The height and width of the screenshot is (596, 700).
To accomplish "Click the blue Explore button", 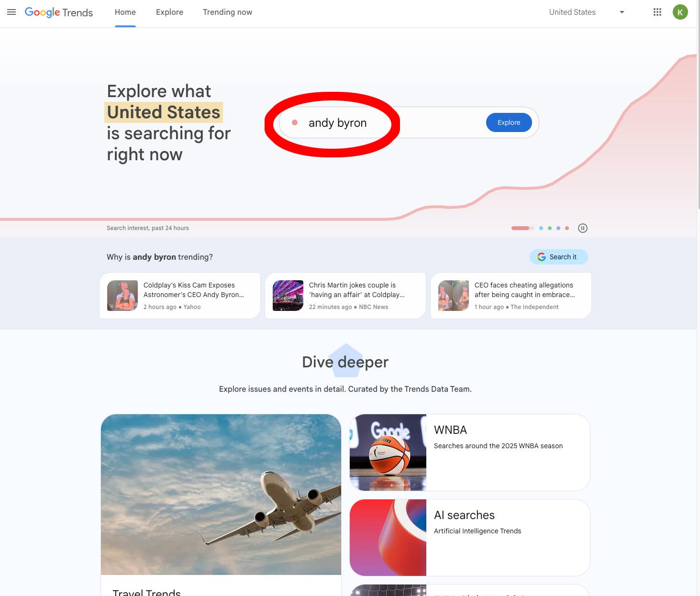I will [509, 122].
